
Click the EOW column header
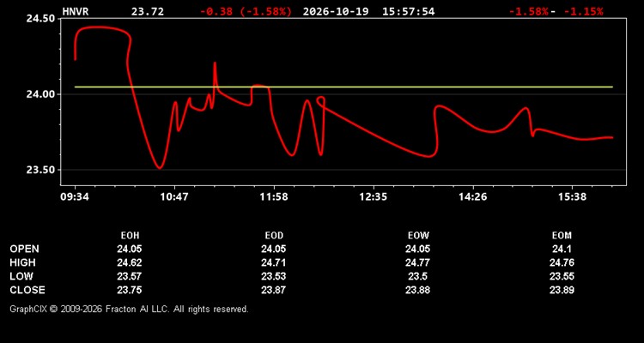coord(418,236)
